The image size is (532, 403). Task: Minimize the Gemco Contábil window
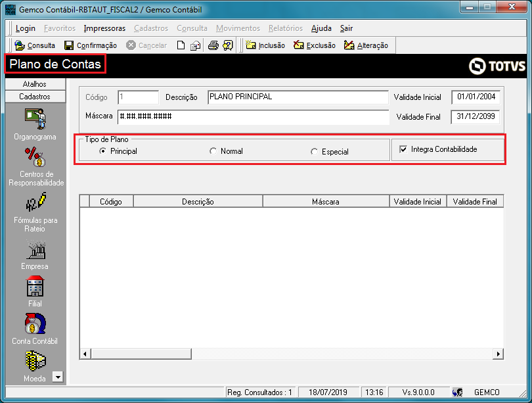pyautogui.click(x=470, y=7)
